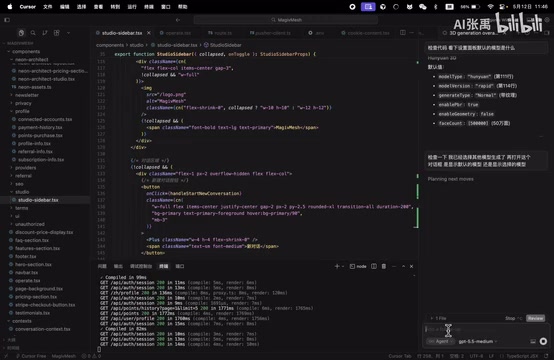The image size is (554, 360).
Task: Open the Explorer view in the sidebar
Action: (21, 33)
